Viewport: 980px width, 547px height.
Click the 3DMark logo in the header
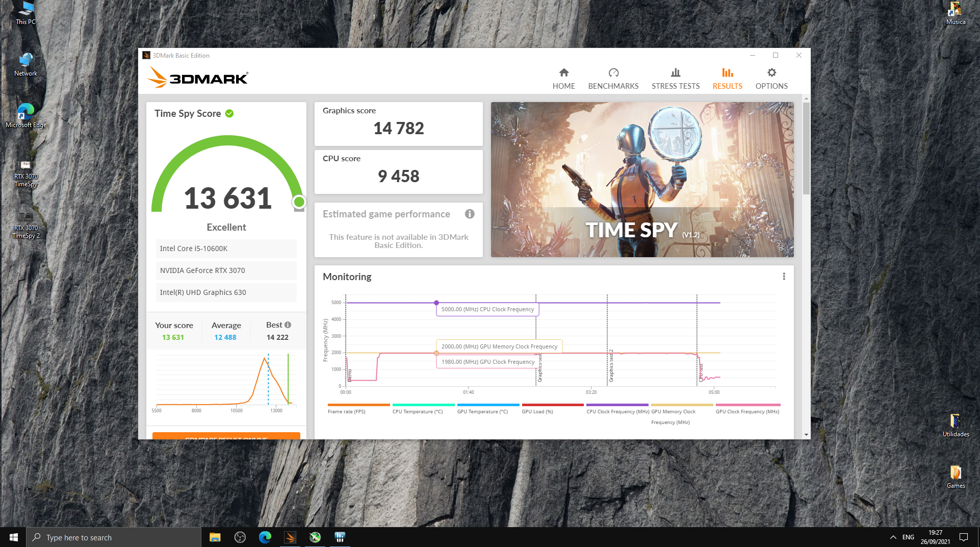(x=198, y=78)
